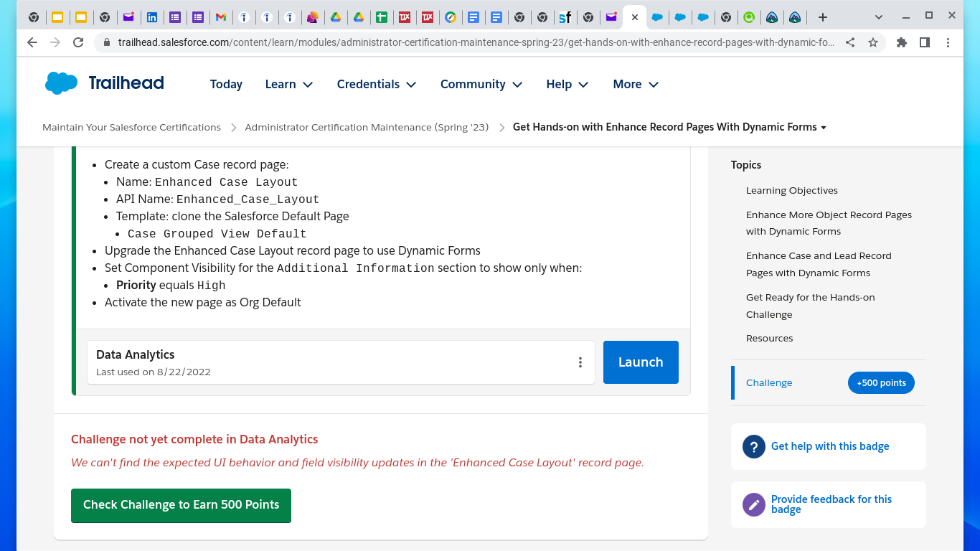Expand the Help menu

567,84
